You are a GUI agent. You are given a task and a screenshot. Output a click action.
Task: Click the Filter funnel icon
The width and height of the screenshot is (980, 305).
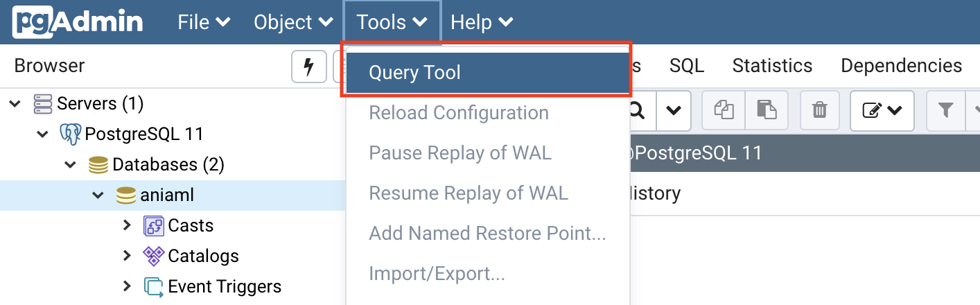coord(945,110)
